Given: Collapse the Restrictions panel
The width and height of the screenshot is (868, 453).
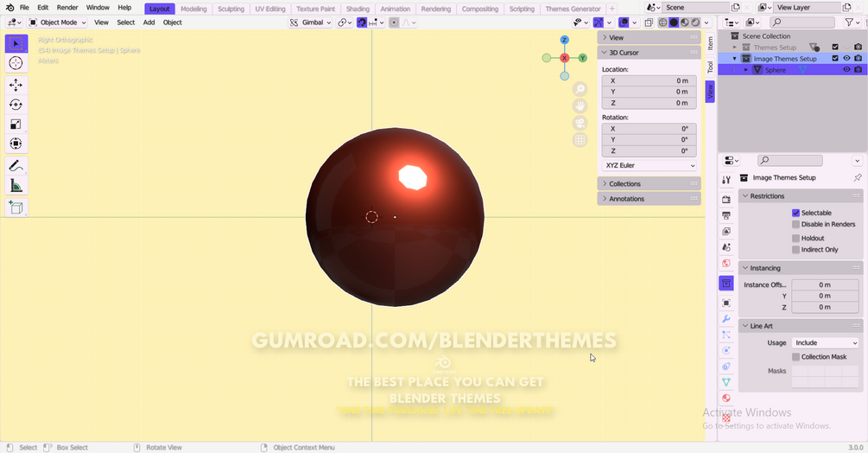Looking at the screenshot, I should pyautogui.click(x=801, y=196).
